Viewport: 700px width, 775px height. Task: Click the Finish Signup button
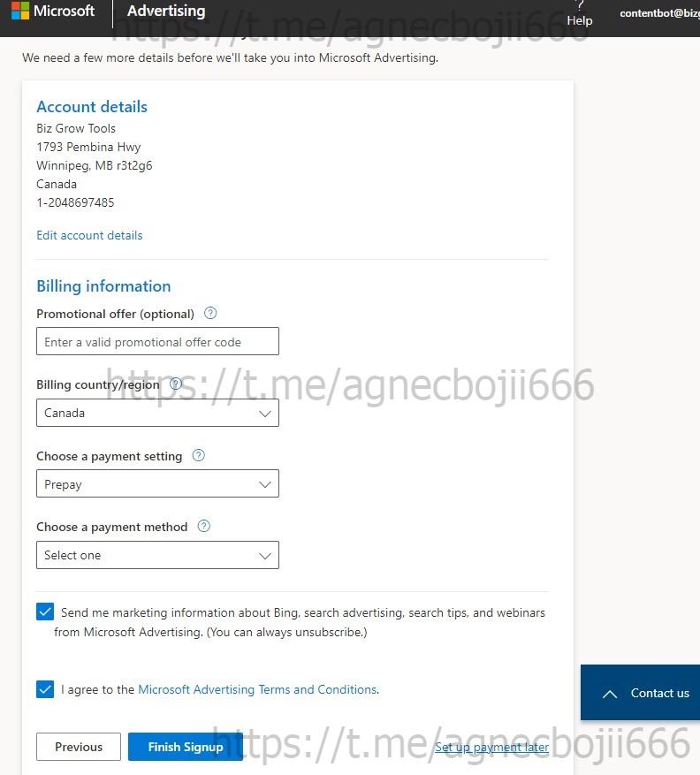(x=186, y=747)
